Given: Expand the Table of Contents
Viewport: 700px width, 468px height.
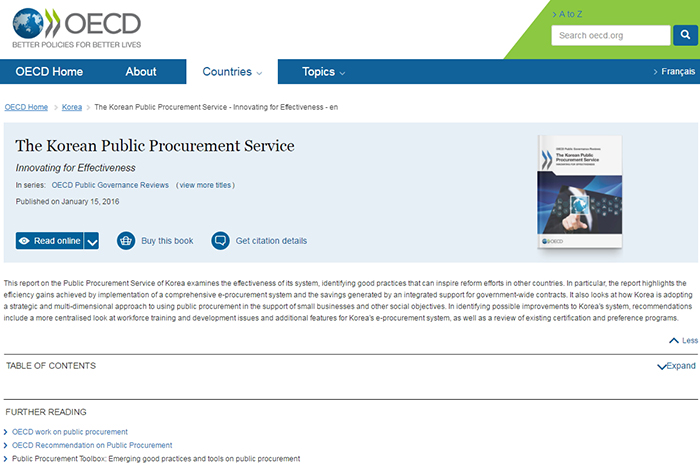Looking at the screenshot, I should click(676, 366).
